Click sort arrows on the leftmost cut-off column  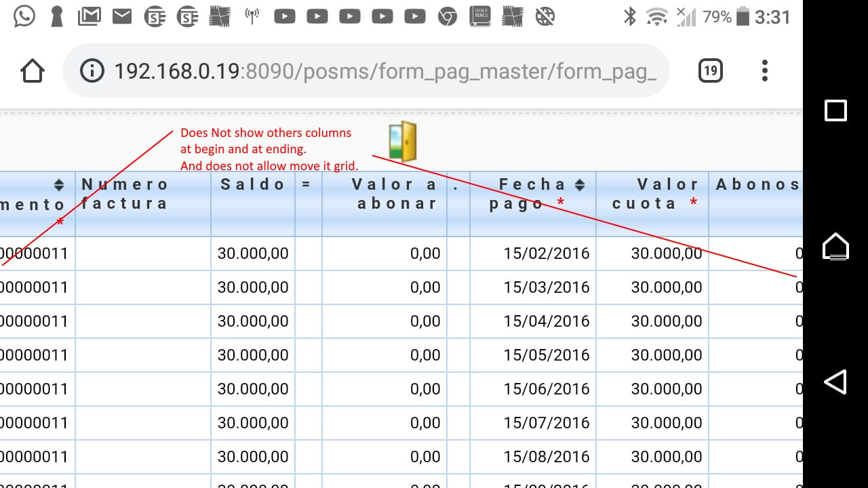(x=59, y=184)
